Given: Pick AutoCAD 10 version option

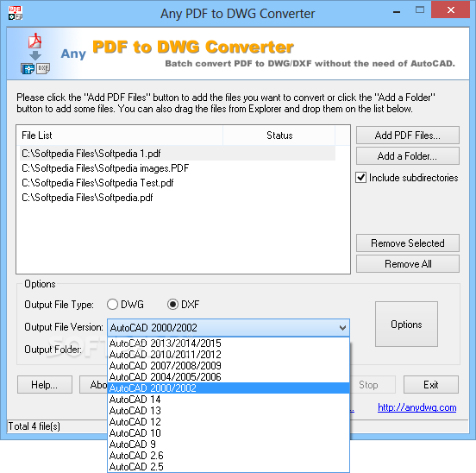Looking at the screenshot, I should (x=229, y=433).
